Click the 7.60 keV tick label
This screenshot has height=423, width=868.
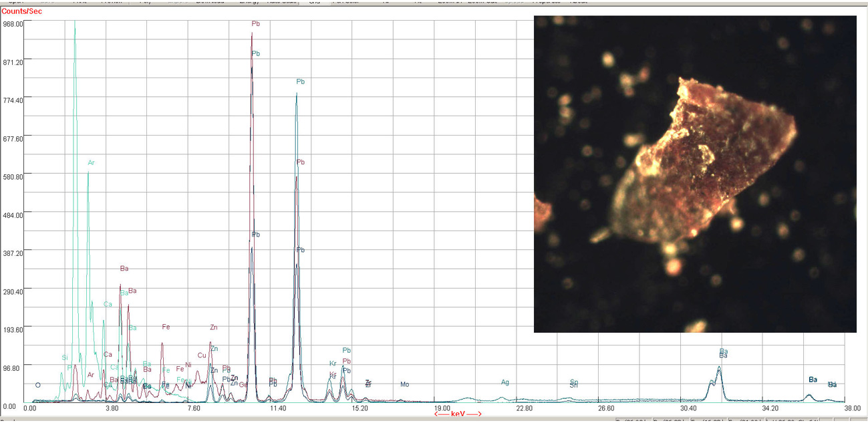pyautogui.click(x=194, y=408)
